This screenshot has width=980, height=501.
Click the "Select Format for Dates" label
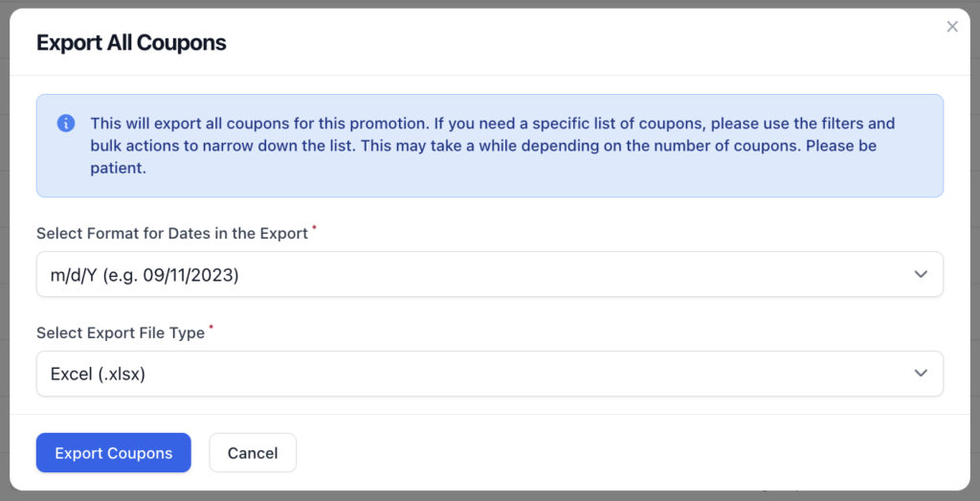(172, 234)
